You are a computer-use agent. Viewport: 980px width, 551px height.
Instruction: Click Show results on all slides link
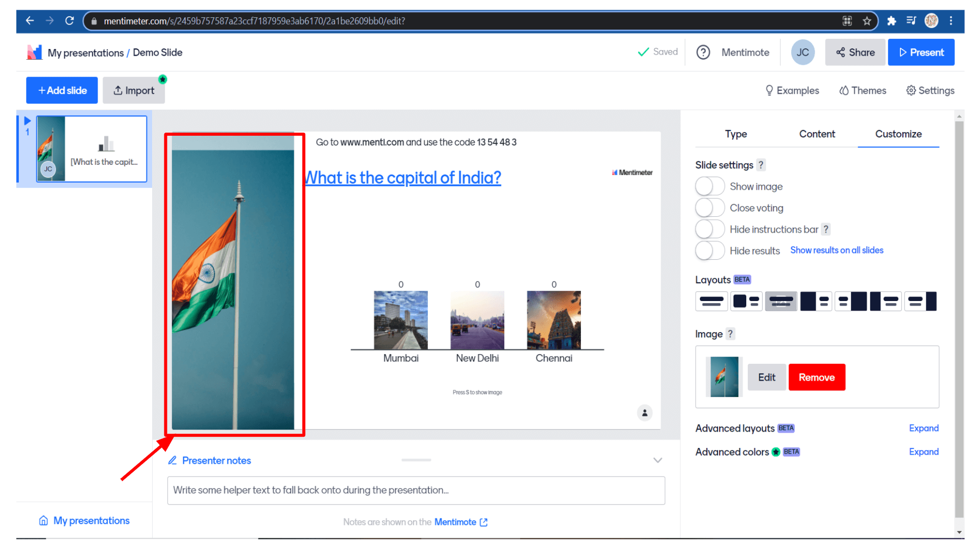[x=837, y=250]
